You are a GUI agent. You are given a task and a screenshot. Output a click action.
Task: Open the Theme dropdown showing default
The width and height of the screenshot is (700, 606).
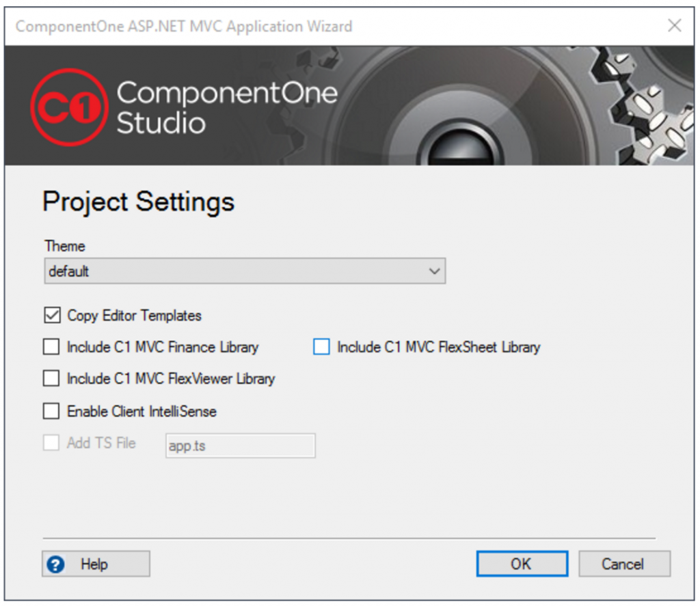click(245, 271)
